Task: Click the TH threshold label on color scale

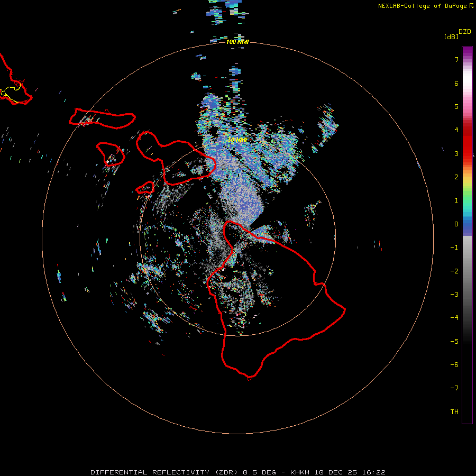Action: (x=454, y=412)
